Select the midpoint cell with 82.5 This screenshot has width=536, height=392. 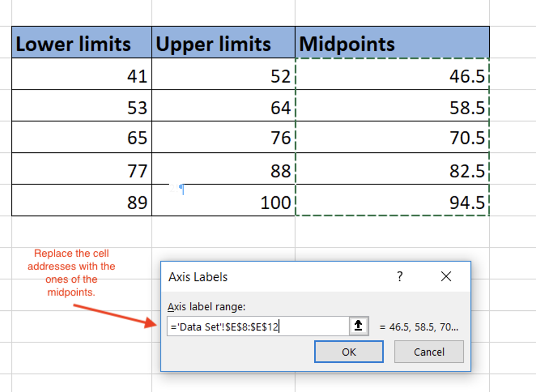click(x=392, y=169)
